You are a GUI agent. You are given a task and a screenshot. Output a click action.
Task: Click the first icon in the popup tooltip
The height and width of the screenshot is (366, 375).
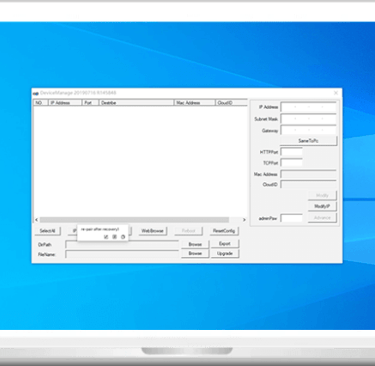pos(106,237)
